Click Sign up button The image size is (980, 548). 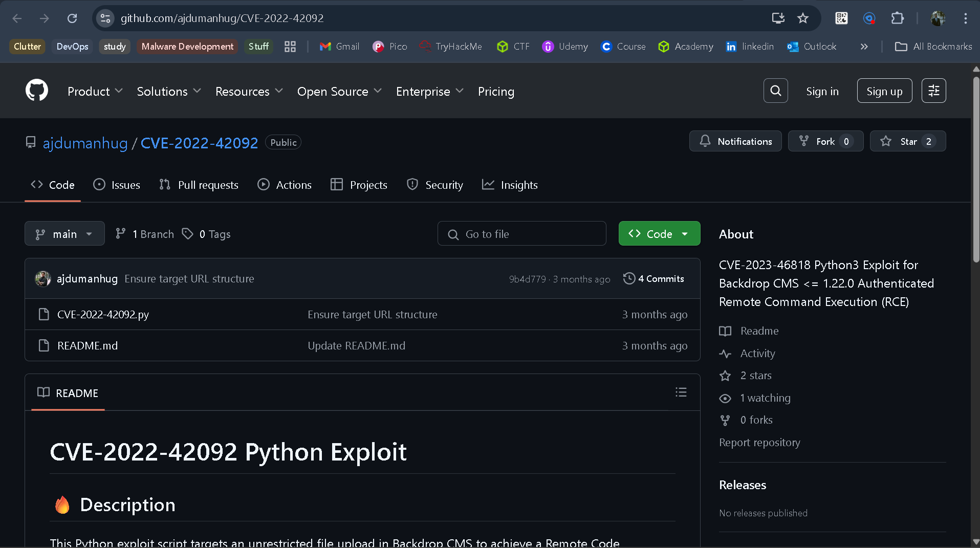pyautogui.click(x=884, y=91)
